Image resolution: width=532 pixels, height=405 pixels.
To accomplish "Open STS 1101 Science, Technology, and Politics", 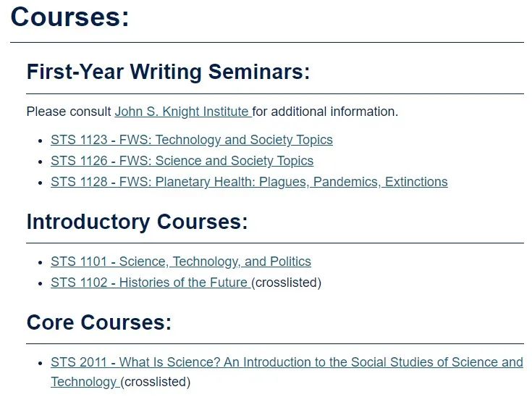I will [x=181, y=262].
